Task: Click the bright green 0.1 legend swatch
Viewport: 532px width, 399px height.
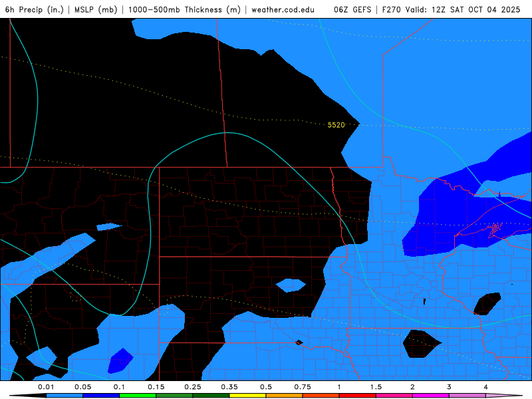Action: coord(138,396)
